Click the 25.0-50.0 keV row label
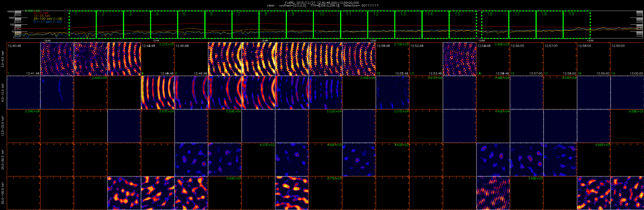The height and width of the screenshot is (210, 644). click(x=2, y=160)
